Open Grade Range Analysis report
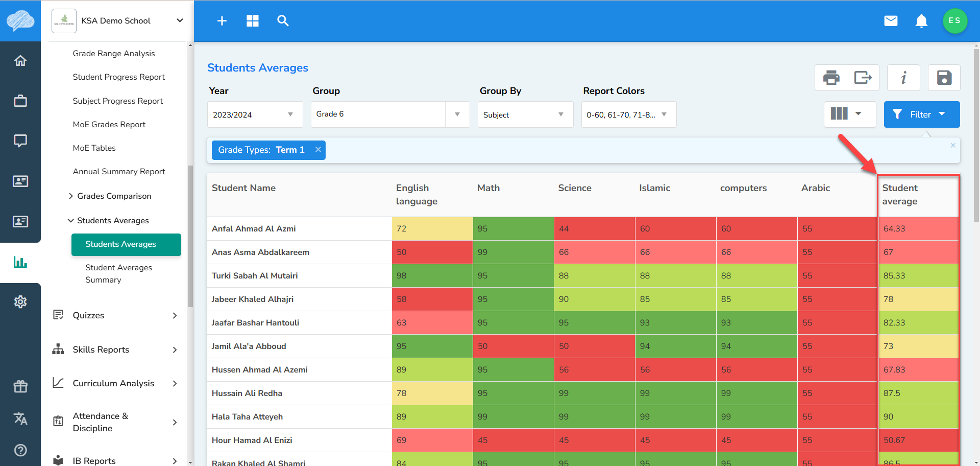 (114, 54)
